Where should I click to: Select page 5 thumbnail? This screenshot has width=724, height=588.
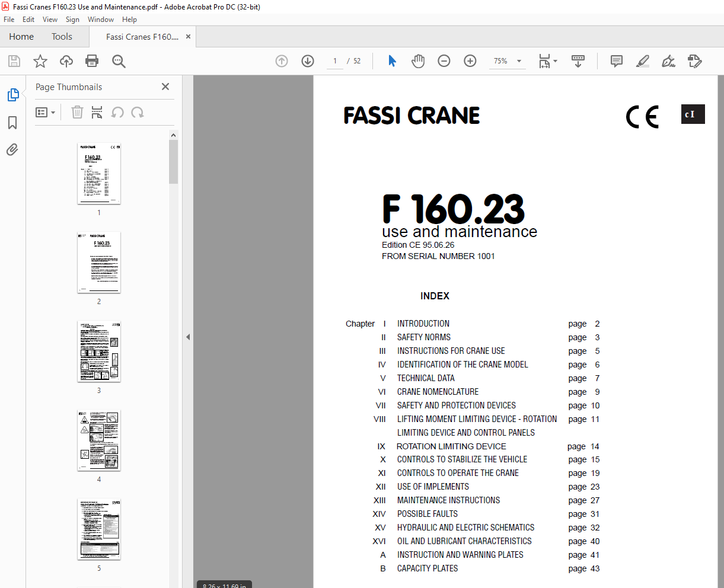[x=99, y=529]
